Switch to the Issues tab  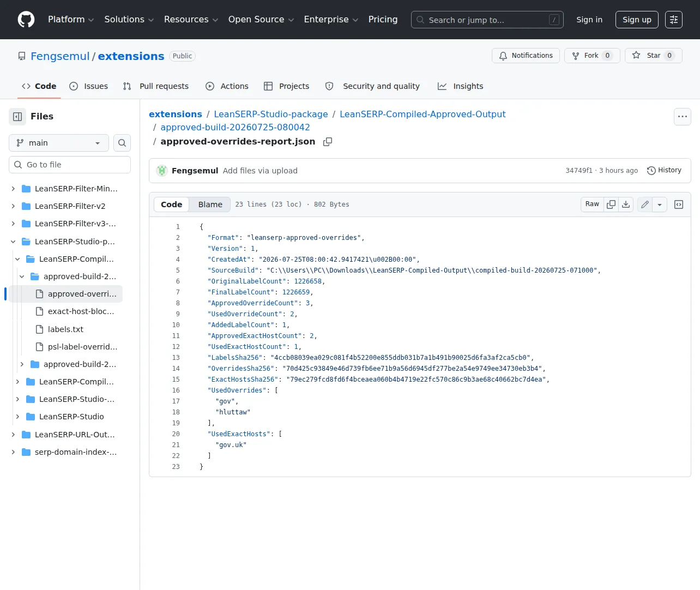(x=89, y=86)
